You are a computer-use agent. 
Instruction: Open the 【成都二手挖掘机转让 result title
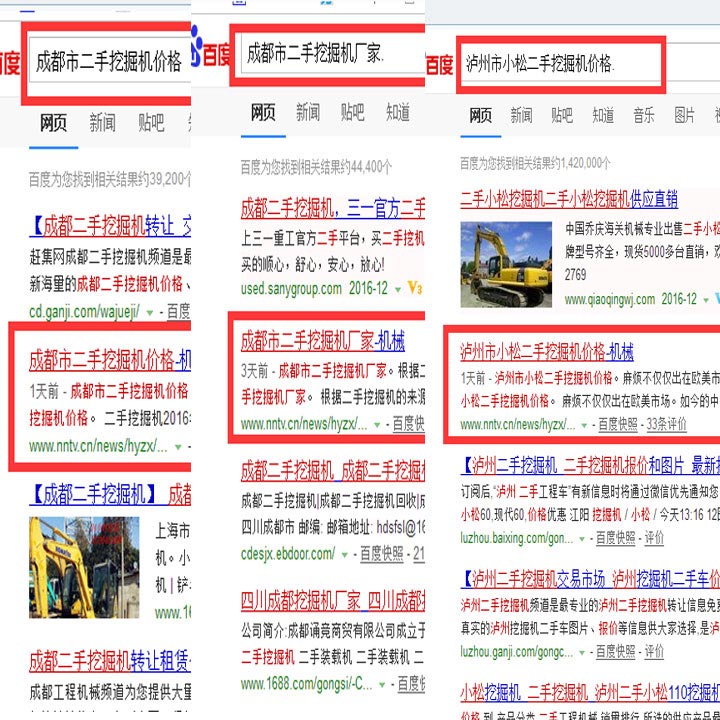pos(110,226)
